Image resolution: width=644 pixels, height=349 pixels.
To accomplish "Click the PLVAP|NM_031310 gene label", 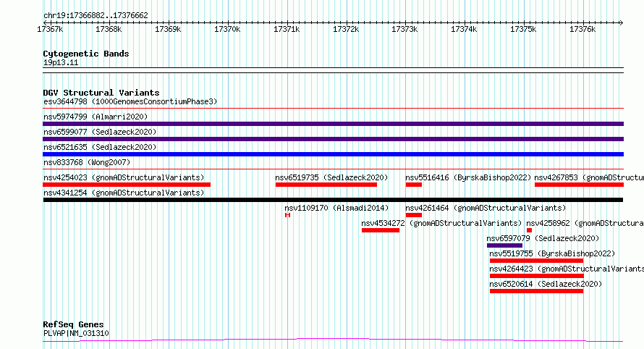I will (76, 333).
